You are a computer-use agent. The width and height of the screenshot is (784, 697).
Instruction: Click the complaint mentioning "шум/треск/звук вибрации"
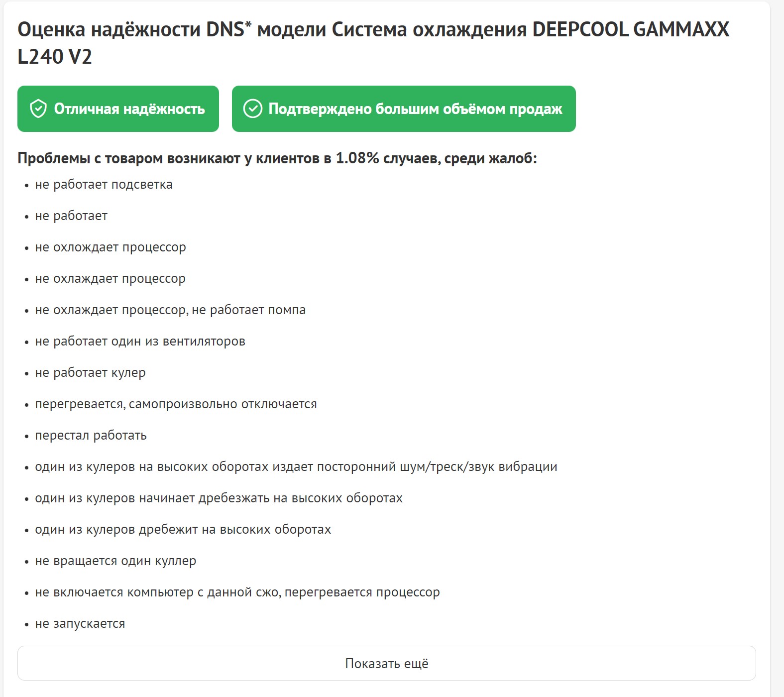tap(296, 467)
